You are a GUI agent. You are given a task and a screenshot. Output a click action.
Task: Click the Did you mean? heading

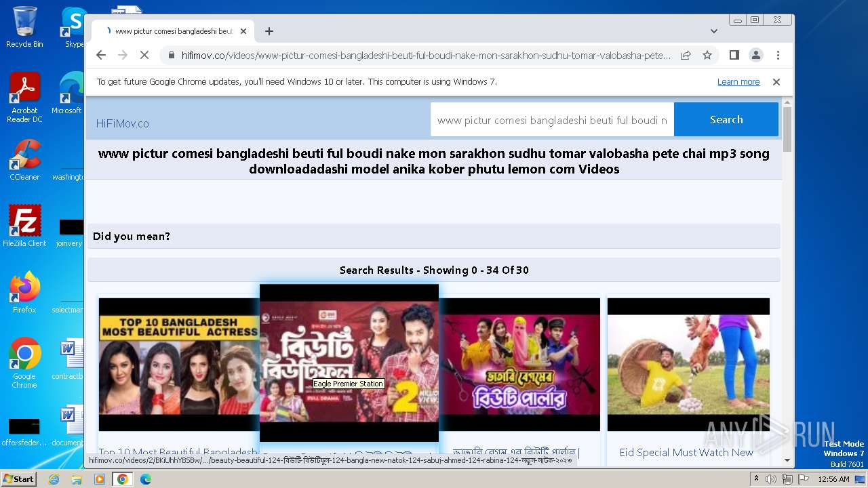tap(132, 236)
